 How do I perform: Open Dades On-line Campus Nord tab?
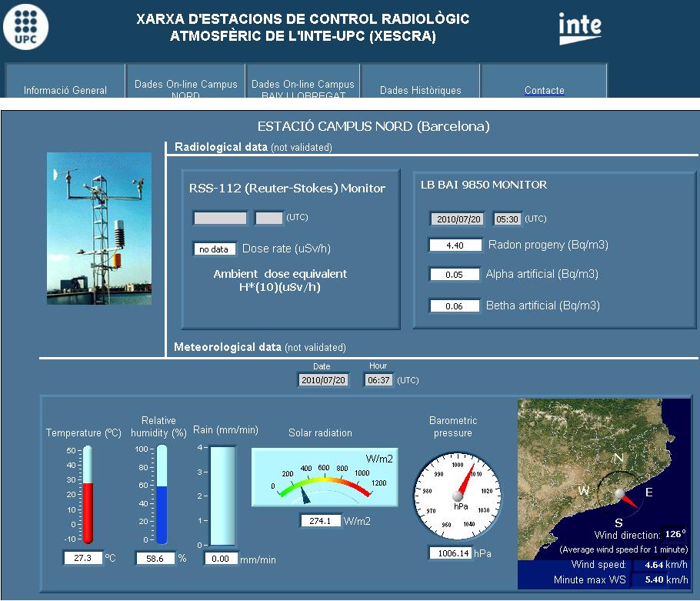tap(186, 86)
